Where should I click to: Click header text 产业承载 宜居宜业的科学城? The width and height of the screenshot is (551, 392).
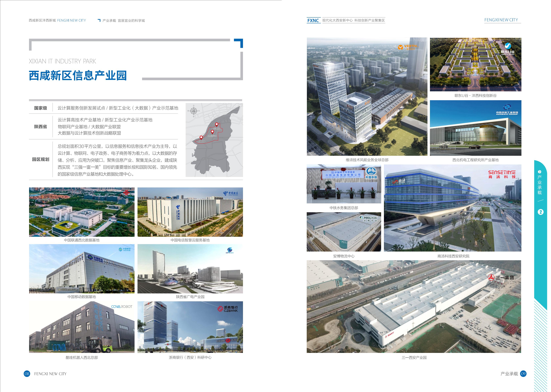[124, 21]
